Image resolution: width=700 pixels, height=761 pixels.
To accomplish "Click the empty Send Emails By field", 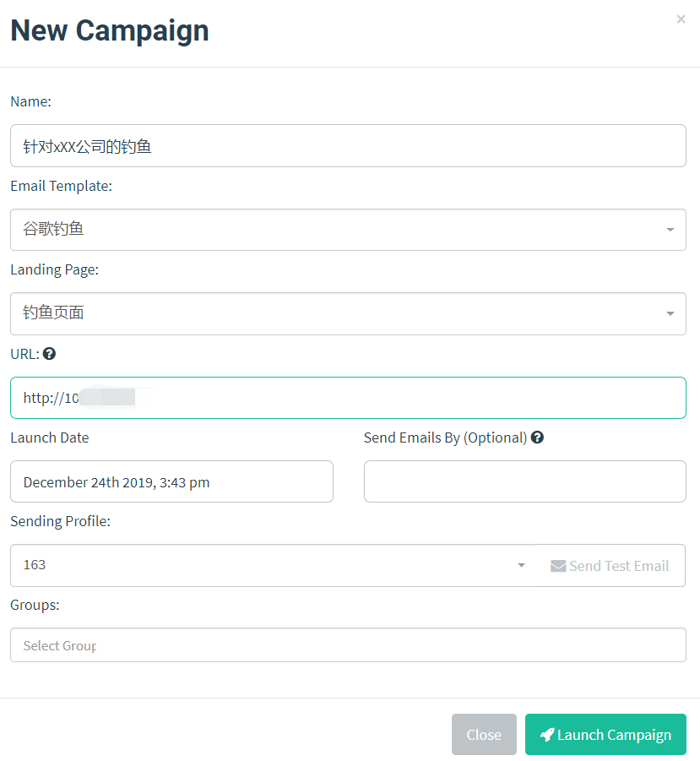I will [524, 481].
